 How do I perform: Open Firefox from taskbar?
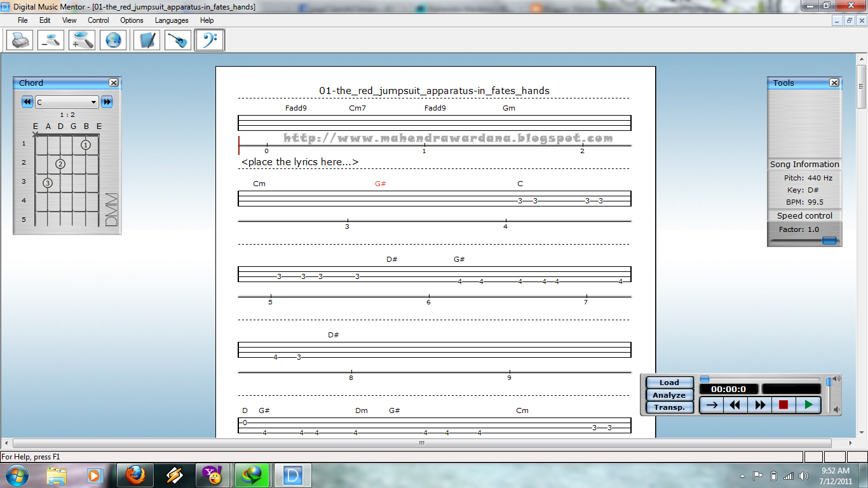point(136,475)
